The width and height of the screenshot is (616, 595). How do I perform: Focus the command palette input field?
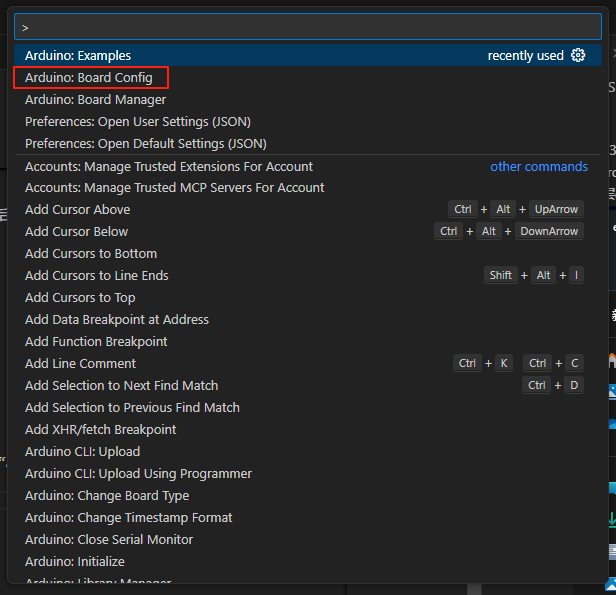(308, 27)
